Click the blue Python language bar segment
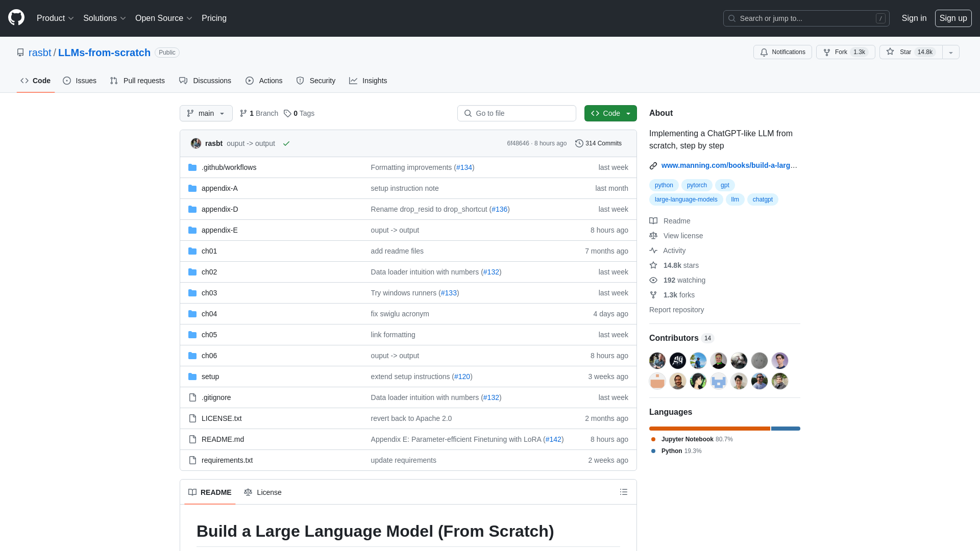Viewport: 980px width, 551px height. click(786, 429)
